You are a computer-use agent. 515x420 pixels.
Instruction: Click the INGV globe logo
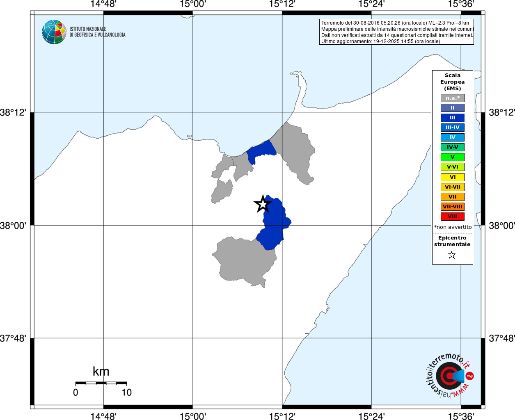point(54,32)
